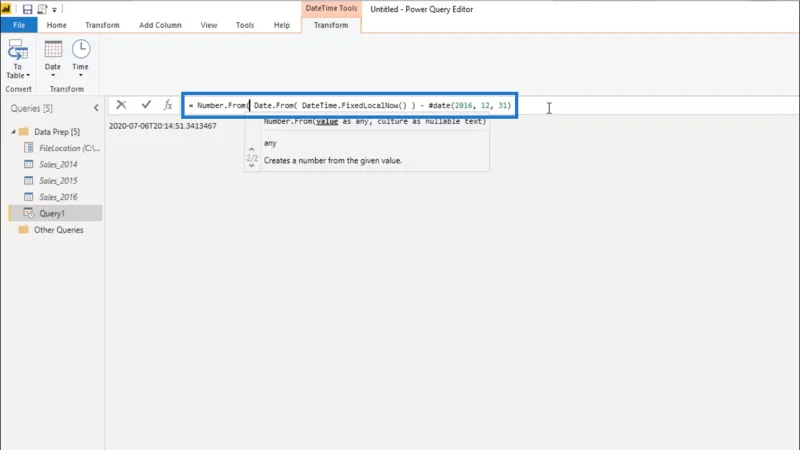Select the Sales_2016 query
800x450 pixels.
[x=58, y=197]
